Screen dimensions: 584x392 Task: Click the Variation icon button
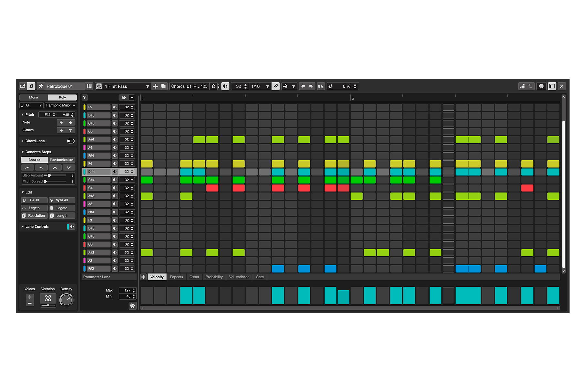(48, 298)
